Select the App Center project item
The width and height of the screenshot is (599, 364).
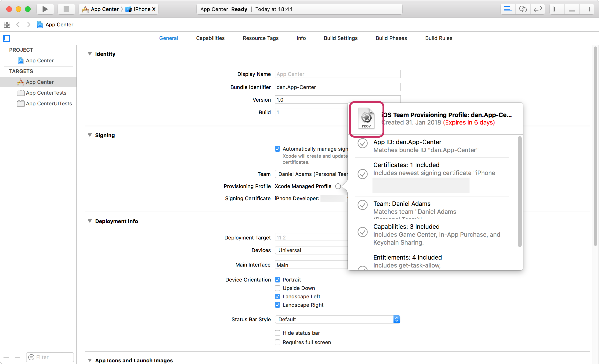(x=38, y=61)
